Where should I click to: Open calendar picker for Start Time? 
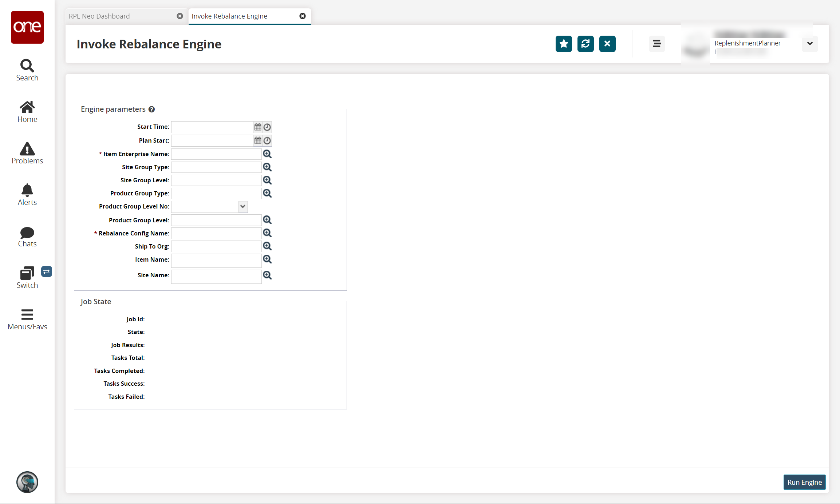coord(258,127)
